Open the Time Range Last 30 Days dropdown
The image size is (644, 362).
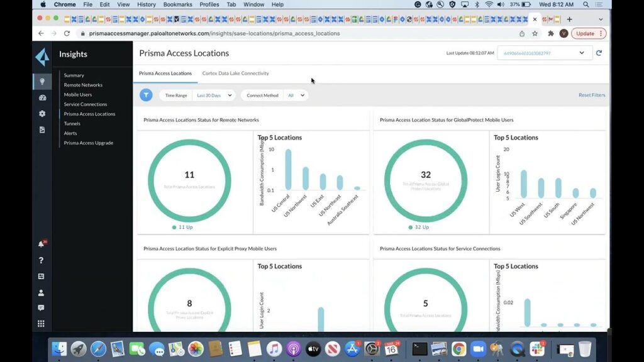[214, 96]
